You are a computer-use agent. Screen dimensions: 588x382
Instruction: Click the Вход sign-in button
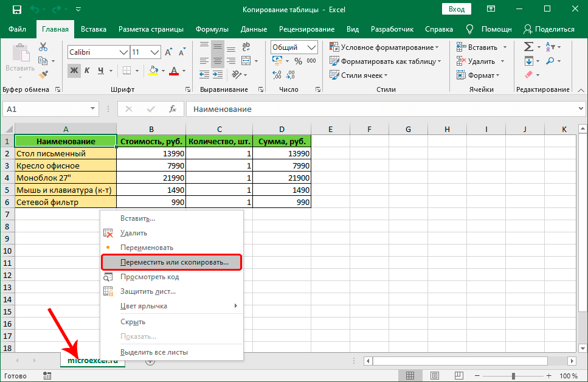[456, 10]
